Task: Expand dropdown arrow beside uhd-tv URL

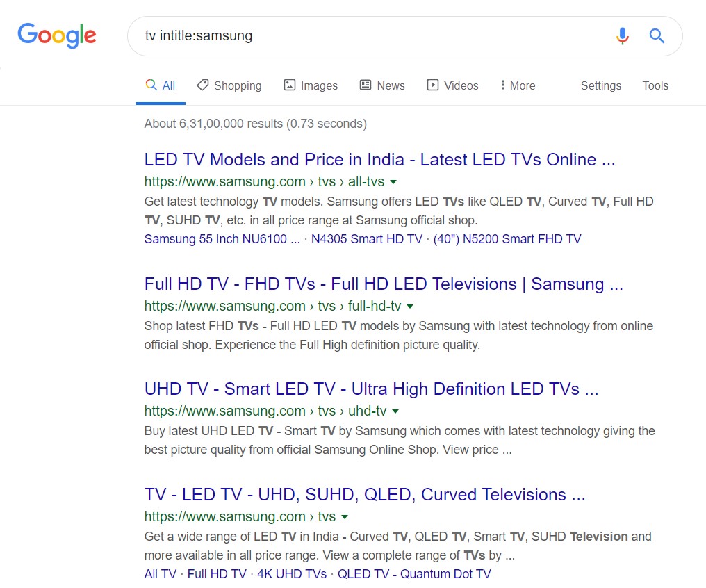Action: tap(395, 411)
